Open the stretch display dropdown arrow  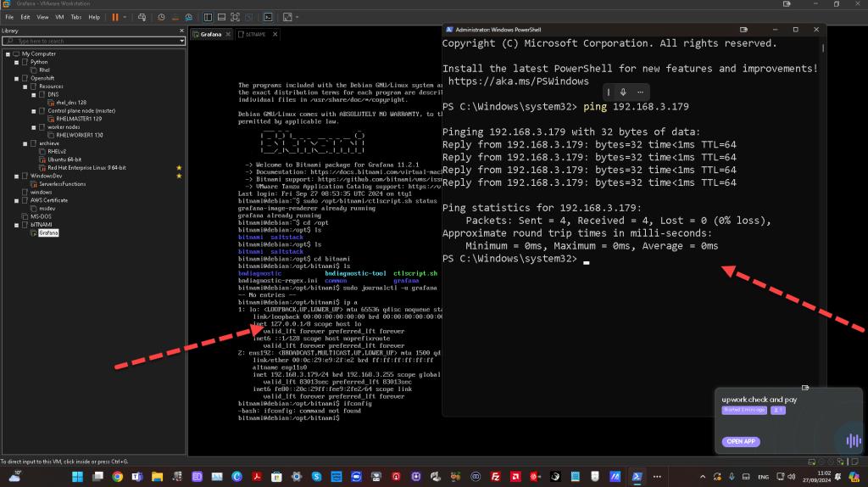tap(298, 17)
